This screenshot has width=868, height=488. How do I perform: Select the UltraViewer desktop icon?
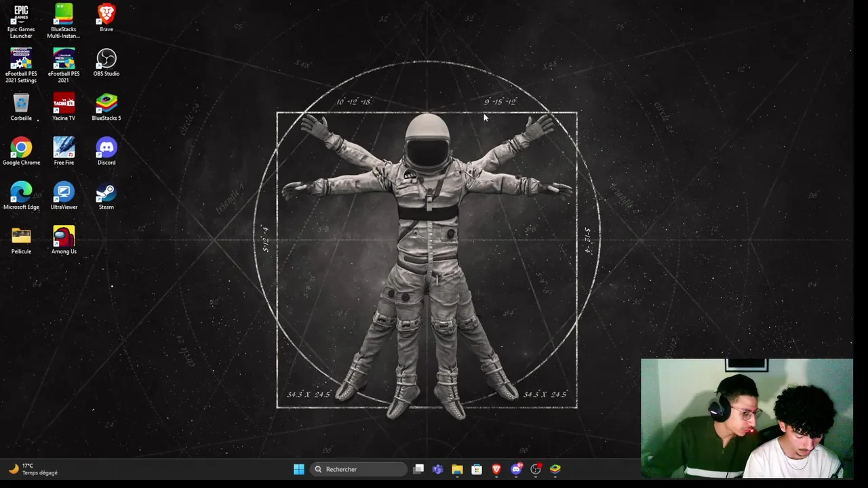click(64, 196)
